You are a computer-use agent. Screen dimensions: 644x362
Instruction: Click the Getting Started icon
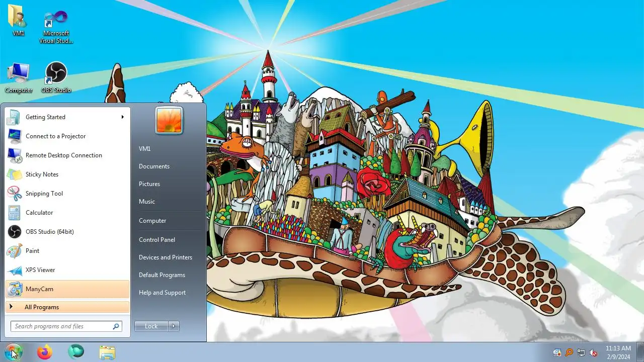click(14, 117)
